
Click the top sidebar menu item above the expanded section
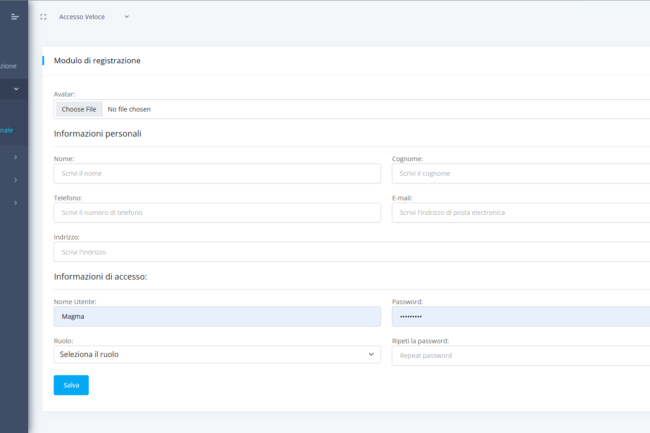point(8,66)
